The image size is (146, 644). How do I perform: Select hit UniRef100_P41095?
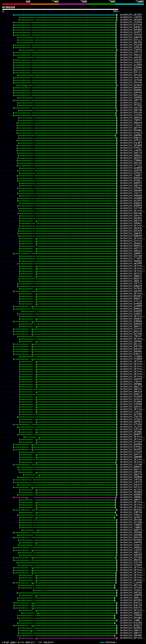(131, 45)
